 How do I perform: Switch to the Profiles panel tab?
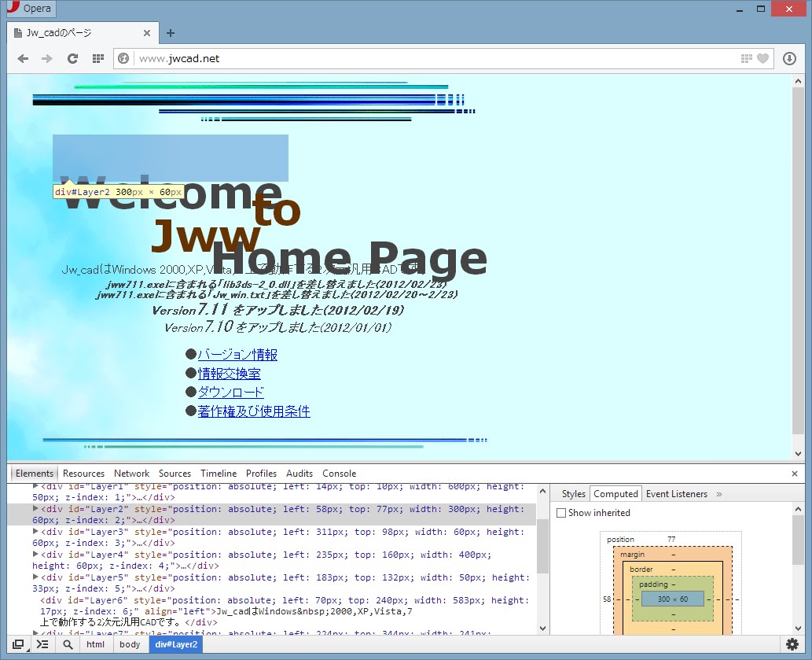(261, 474)
